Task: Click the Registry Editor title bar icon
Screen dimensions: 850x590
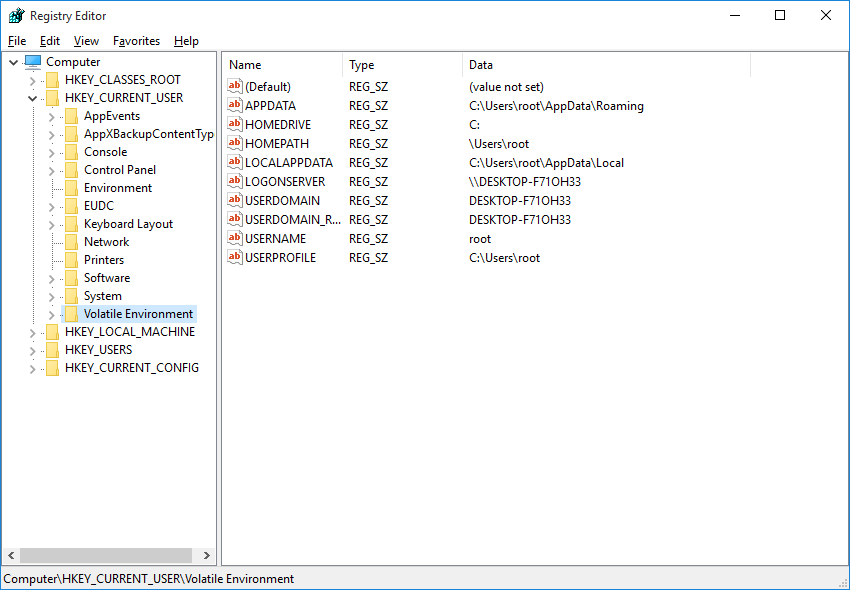Action: tap(16, 16)
